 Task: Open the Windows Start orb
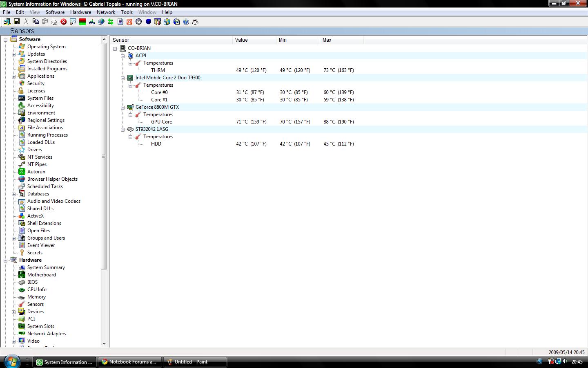coord(12,361)
